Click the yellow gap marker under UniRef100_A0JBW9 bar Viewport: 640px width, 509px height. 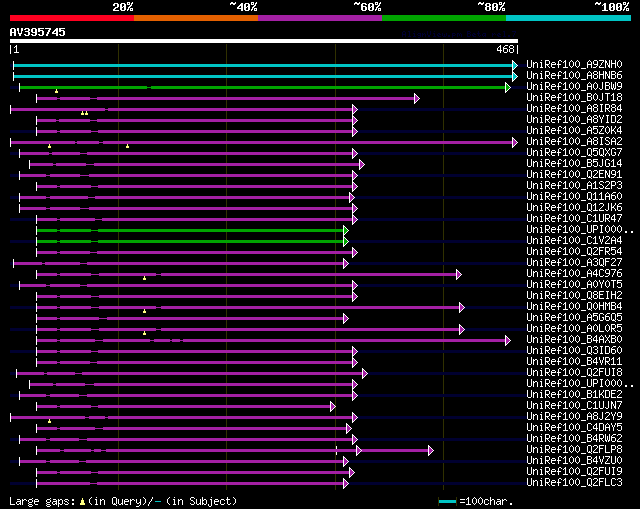[56, 91]
